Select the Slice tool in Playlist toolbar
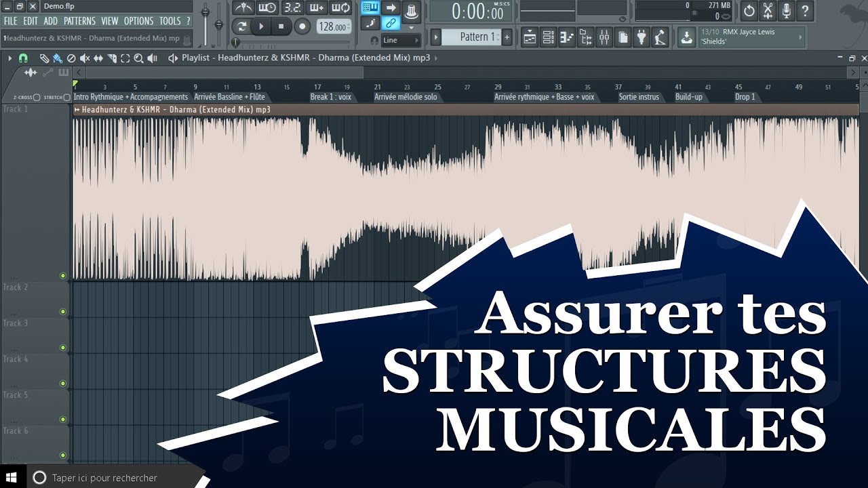Image resolution: width=868 pixels, height=488 pixels. tap(112, 58)
